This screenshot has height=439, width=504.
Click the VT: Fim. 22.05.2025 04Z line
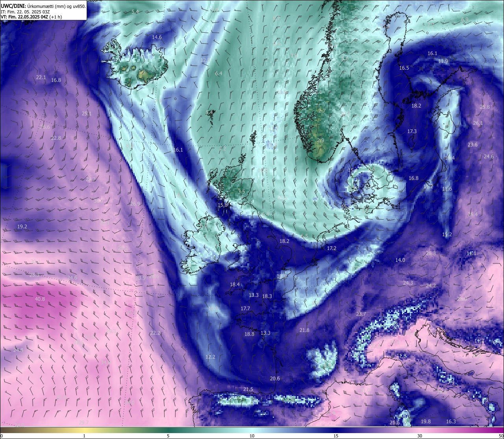pyautogui.click(x=31, y=17)
